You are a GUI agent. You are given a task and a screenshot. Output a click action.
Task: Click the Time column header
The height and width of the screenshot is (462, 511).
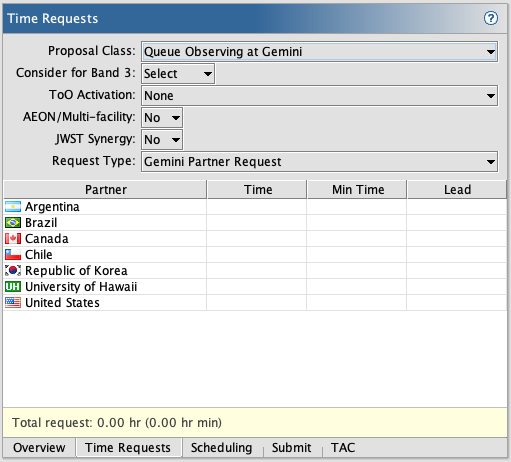click(x=257, y=190)
